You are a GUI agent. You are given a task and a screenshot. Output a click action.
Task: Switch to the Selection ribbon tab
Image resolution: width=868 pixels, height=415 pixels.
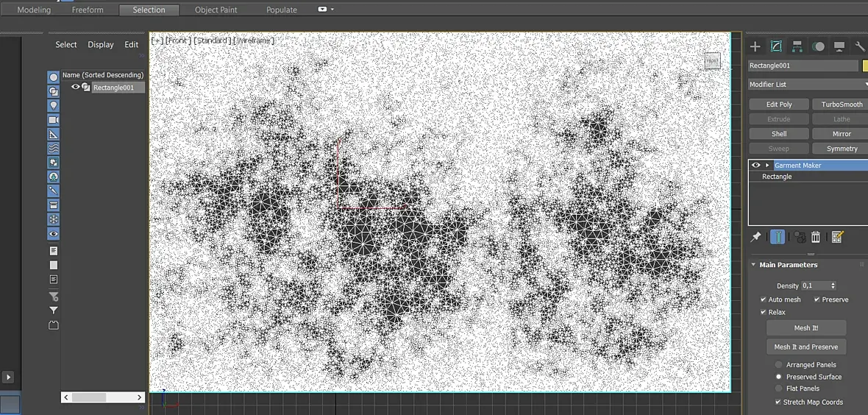pyautogui.click(x=149, y=10)
